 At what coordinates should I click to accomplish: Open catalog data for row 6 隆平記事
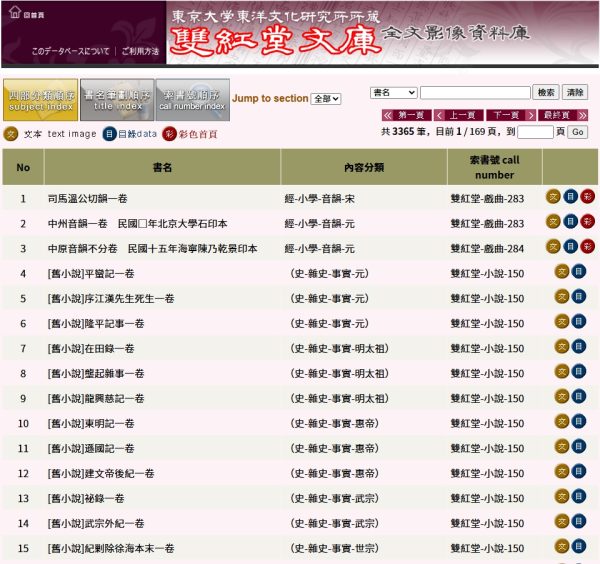coord(579,321)
